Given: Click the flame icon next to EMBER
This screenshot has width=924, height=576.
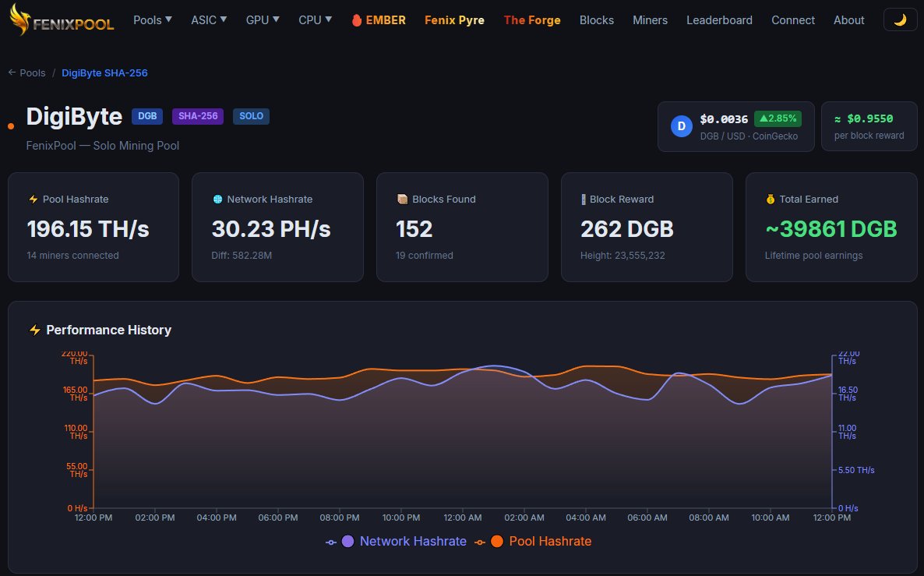Looking at the screenshot, I should pyautogui.click(x=357, y=20).
